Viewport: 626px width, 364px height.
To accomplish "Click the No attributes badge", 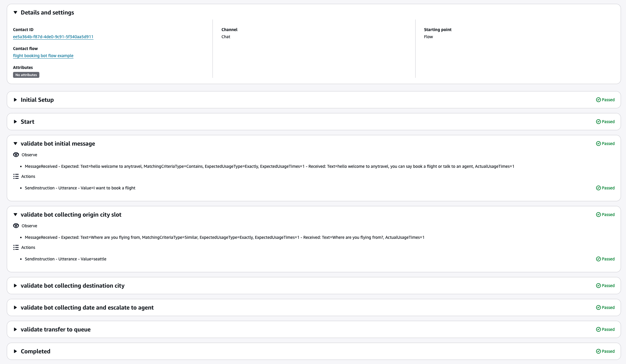I will (x=26, y=75).
